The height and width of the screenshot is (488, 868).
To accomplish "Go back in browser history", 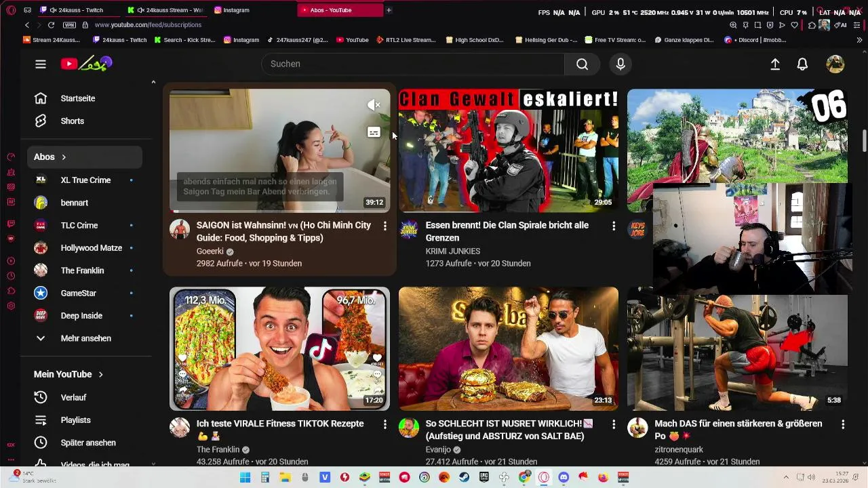I will coord(27,25).
